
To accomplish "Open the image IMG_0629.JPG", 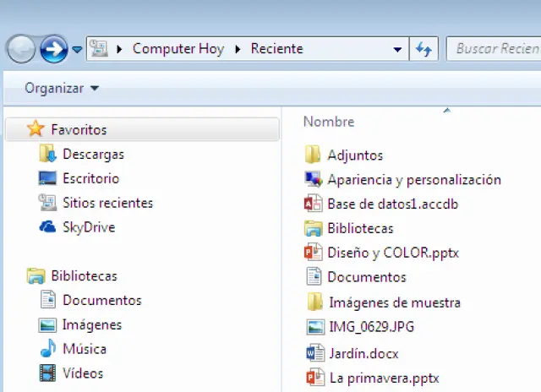I will pos(370,327).
